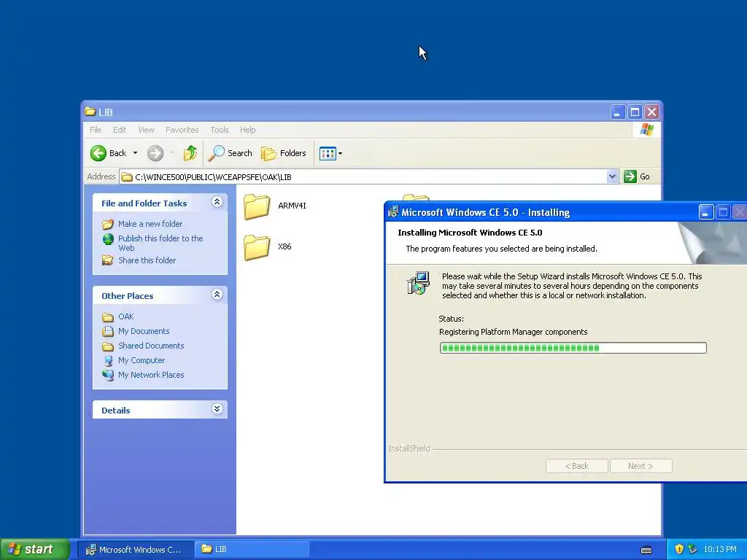
Task: Open the Favorites menu
Action: pos(182,130)
